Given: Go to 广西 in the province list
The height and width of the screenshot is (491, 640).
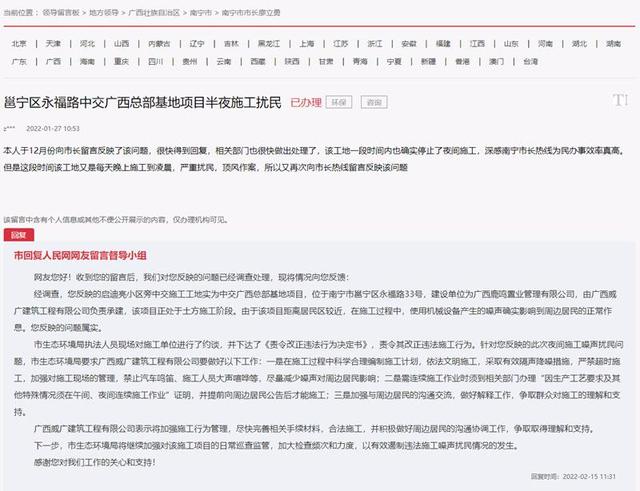Looking at the screenshot, I should 53,61.
